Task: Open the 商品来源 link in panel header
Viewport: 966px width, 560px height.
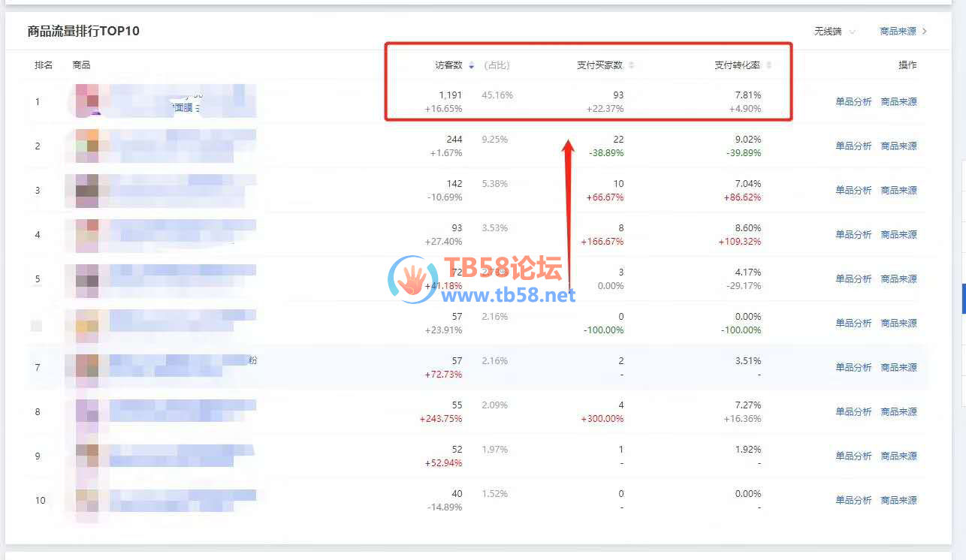Action: click(898, 32)
